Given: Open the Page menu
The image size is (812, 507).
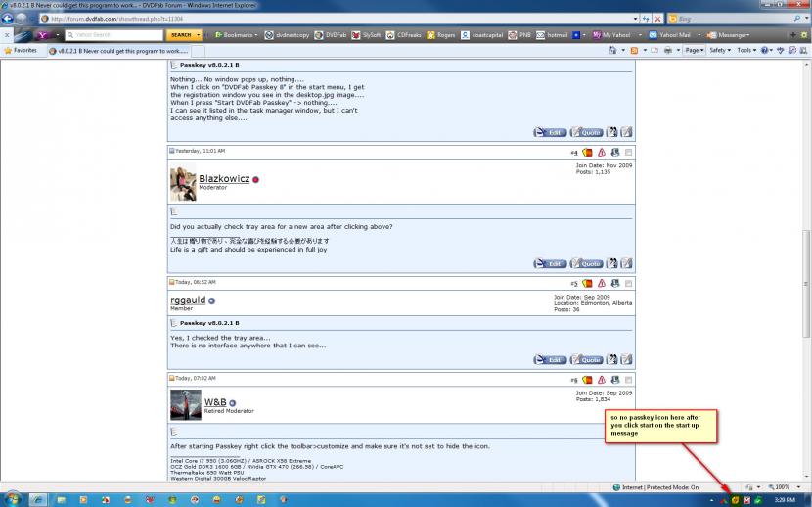Looking at the screenshot, I should (x=694, y=50).
